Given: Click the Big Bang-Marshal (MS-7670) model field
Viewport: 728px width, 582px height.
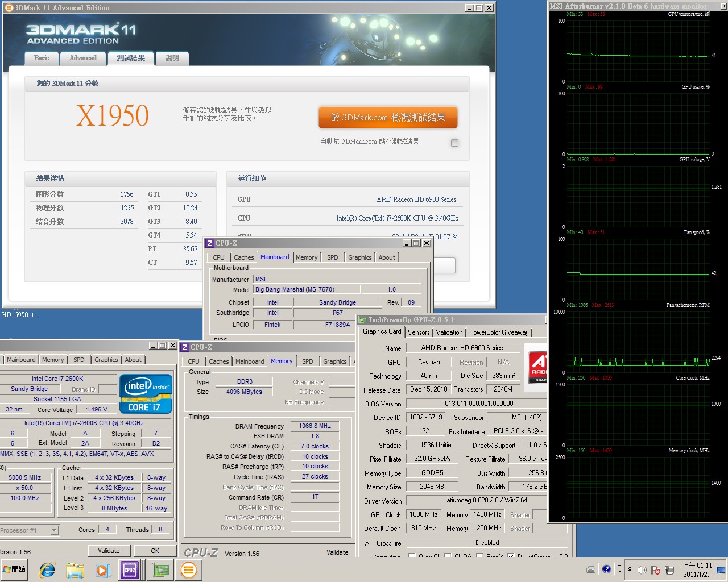Looking at the screenshot, I should 306,289.
